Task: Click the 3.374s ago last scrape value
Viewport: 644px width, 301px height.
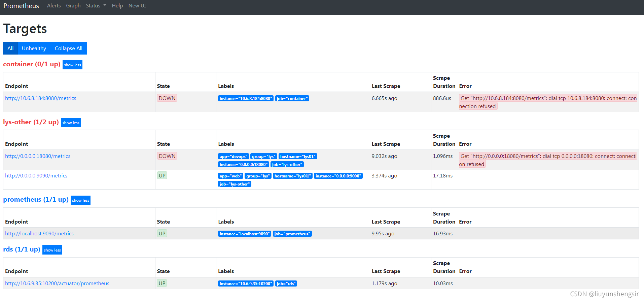Action: coord(384,176)
